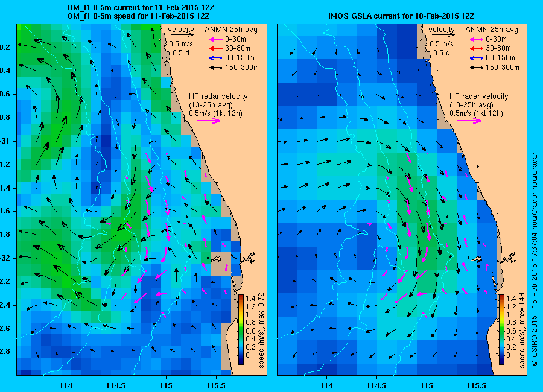Click the magenta 0-30m arrow in left legend

(x=215, y=39)
